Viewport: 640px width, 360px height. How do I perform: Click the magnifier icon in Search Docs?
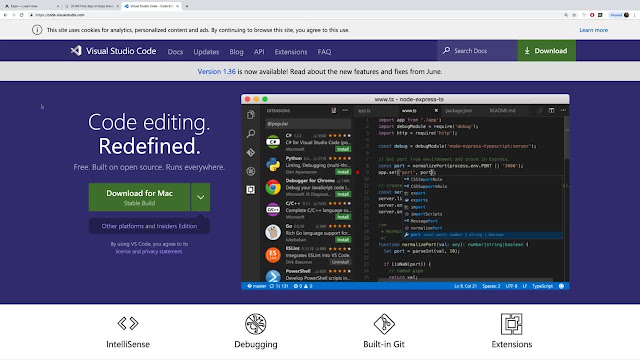coord(446,51)
